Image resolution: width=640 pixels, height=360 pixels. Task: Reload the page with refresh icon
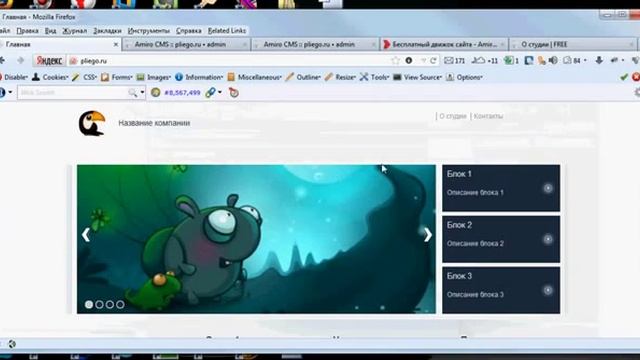(x=433, y=60)
